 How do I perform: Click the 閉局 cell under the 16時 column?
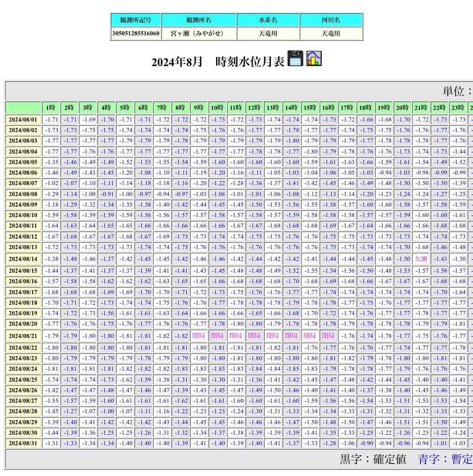[x=329, y=336]
